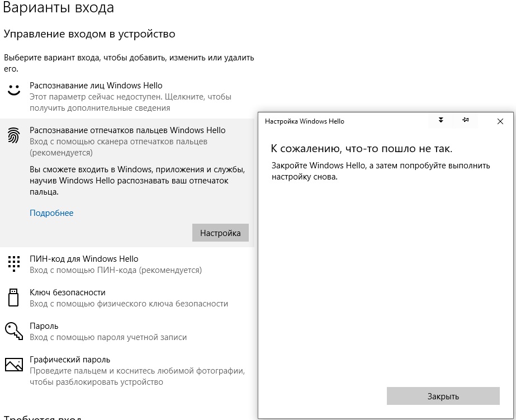
Task: Click Вход с помощью физического ключа безопасности text
Action: tap(129, 304)
